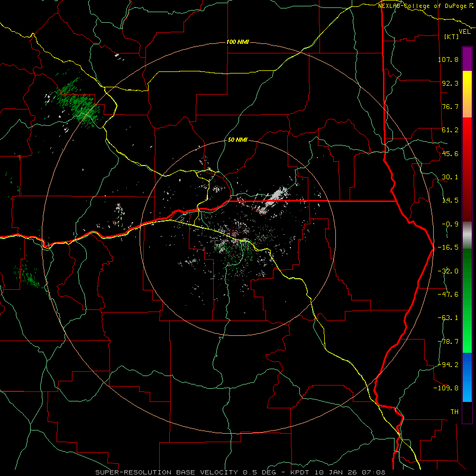The image size is (476, 476).
Task: Click the purple segment of velocity color bar
Action: (x=467, y=59)
